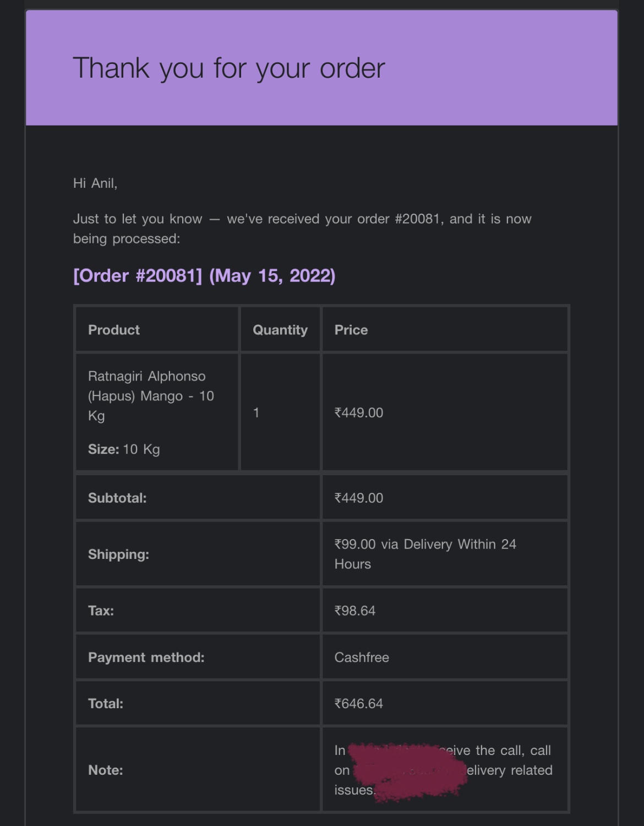Click the Total amount ₹646.64
644x826 pixels.
[x=359, y=704]
